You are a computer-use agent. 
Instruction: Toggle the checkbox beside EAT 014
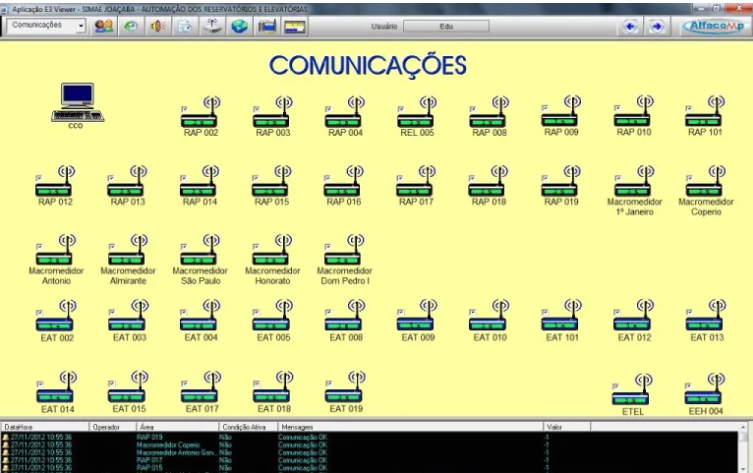click(x=38, y=382)
